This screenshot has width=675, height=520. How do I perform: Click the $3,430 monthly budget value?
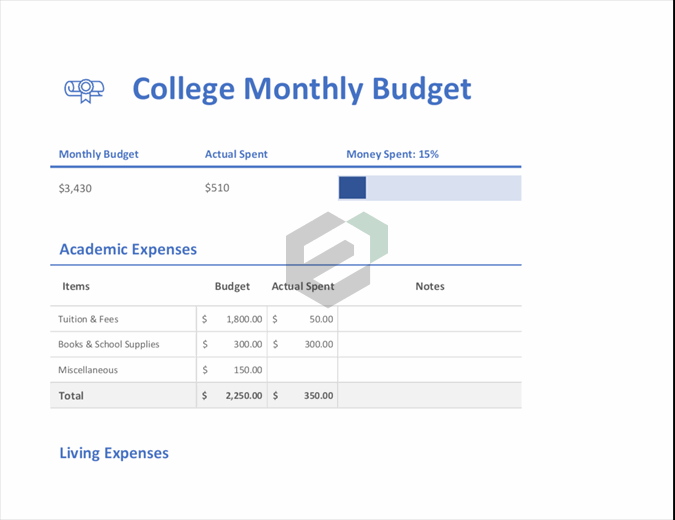[75, 188]
